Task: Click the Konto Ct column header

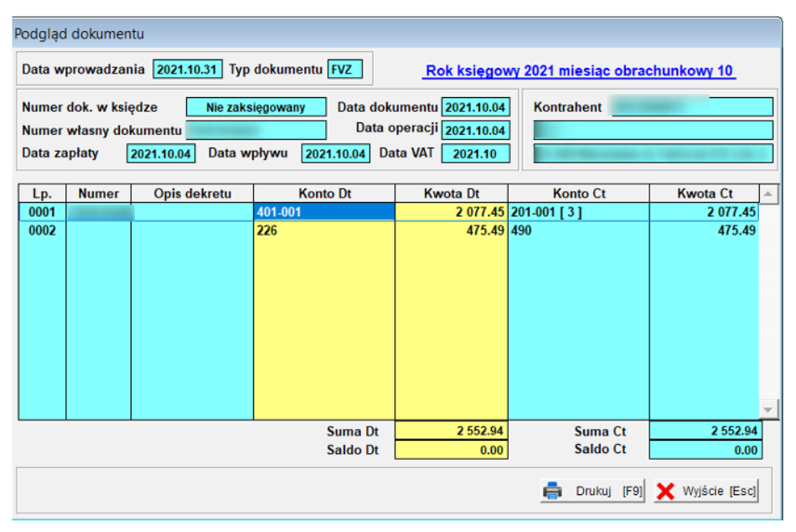Action: 579,194
